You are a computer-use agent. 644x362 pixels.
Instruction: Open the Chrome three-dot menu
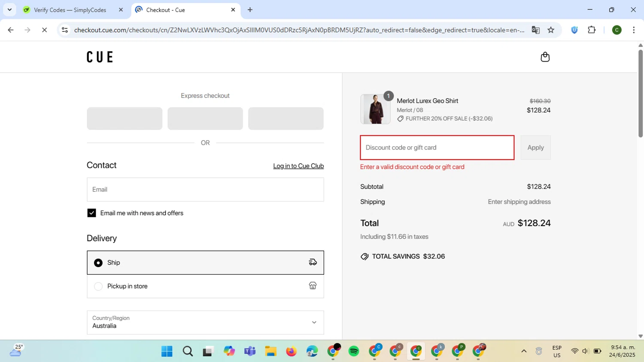click(x=634, y=30)
